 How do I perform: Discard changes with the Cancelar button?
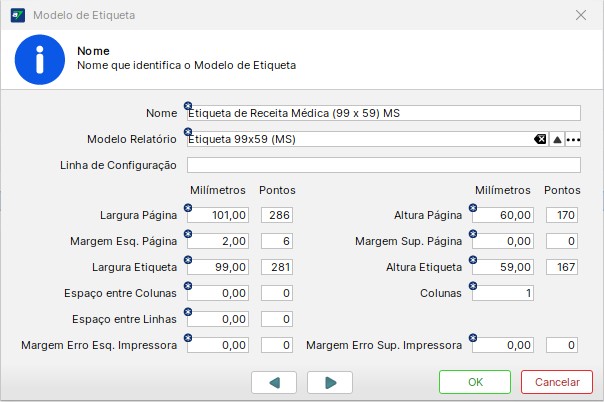557,382
